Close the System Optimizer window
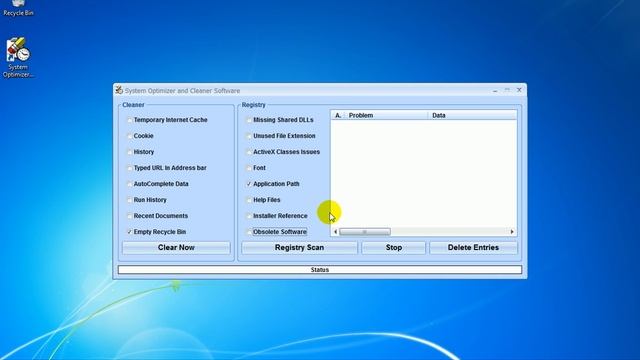This screenshot has width=640, height=360. coord(519,90)
